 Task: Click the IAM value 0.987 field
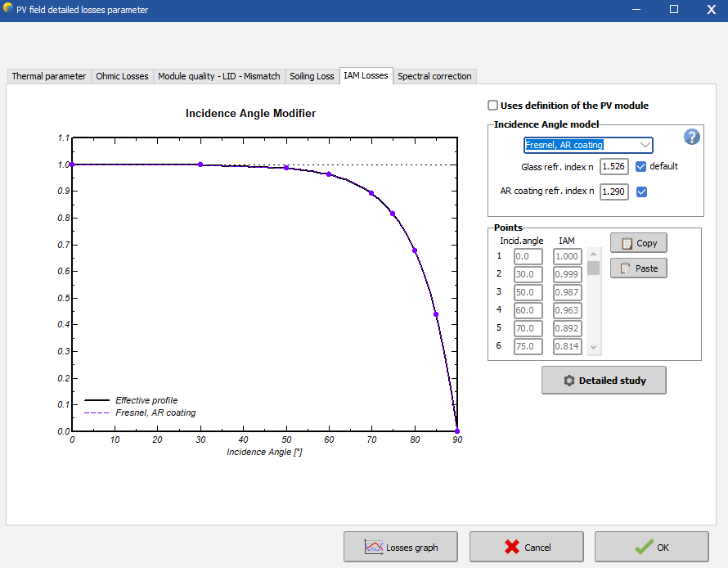[x=568, y=292]
